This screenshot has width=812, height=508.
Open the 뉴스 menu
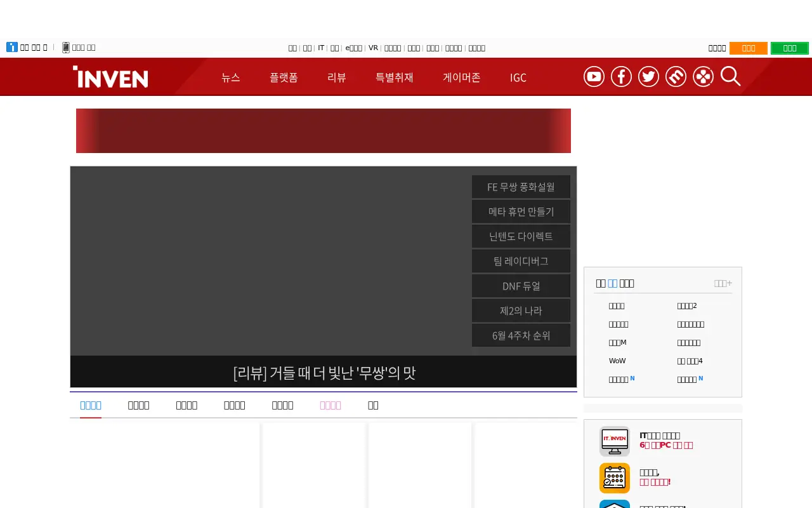[x=231, y=77]
